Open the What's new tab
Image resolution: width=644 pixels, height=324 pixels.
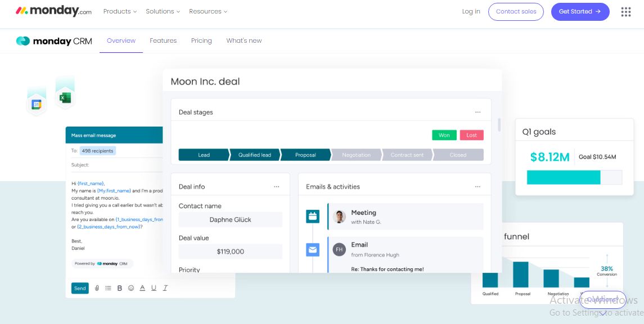[244, 40]
